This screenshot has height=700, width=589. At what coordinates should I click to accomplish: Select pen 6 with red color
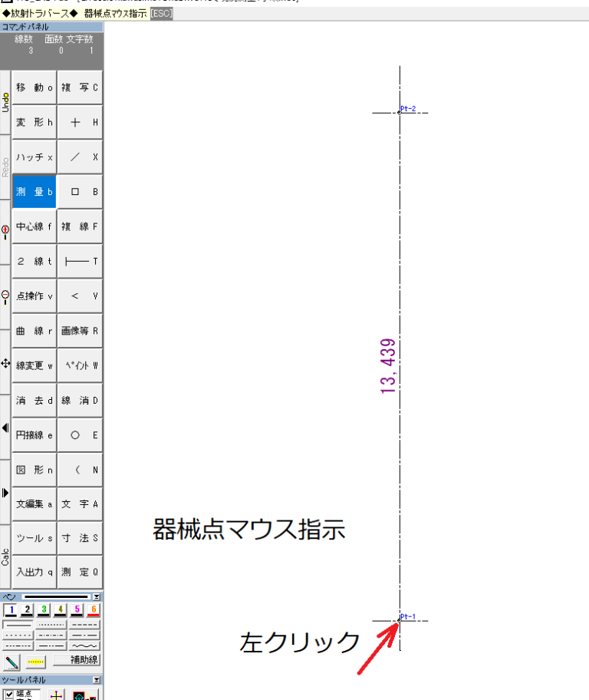94,610
